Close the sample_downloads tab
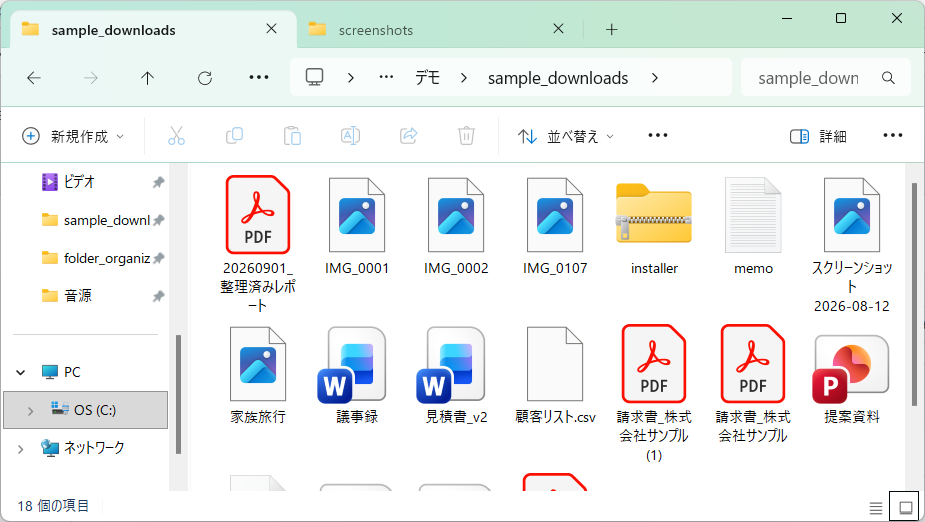This screenshot has height=522, width=925. 271,28
